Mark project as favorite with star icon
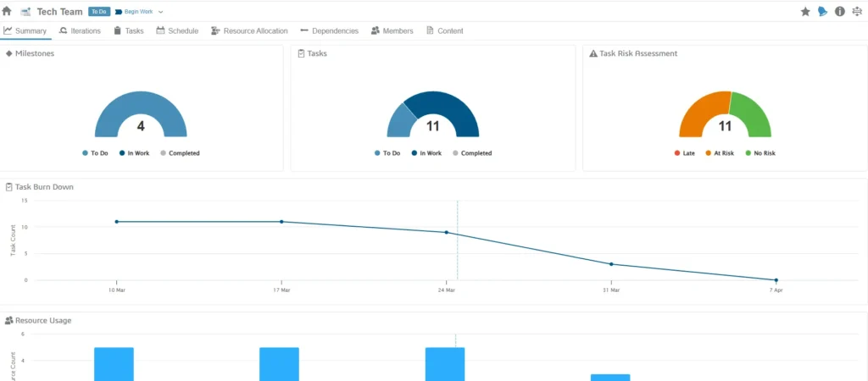The width and height of the screenshot is (868, 381). (x=805, y=12)
